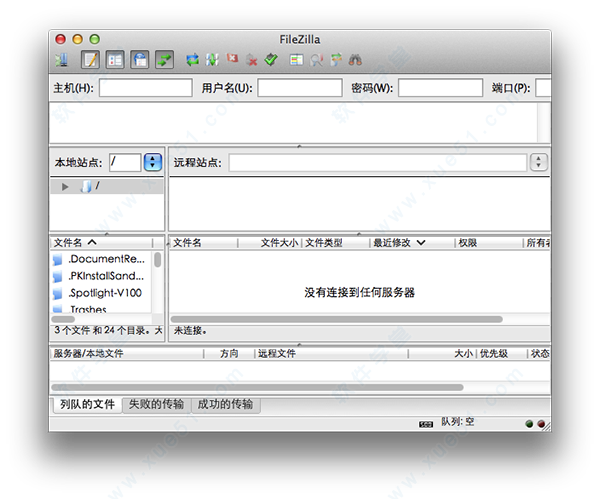Select the .PKInstallSand... folder

[101, 276]
